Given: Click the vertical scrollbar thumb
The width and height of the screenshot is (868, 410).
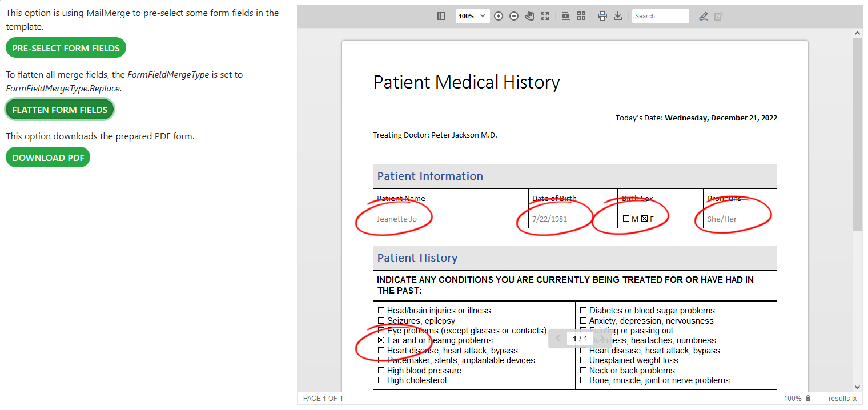Looking at the screenshot, I should 857,135.
